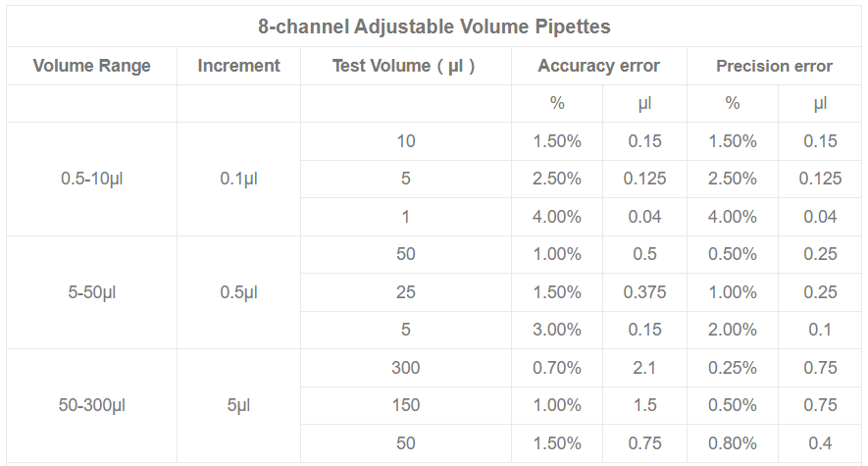Select the 0.1µl increment cell

point(238,179)
